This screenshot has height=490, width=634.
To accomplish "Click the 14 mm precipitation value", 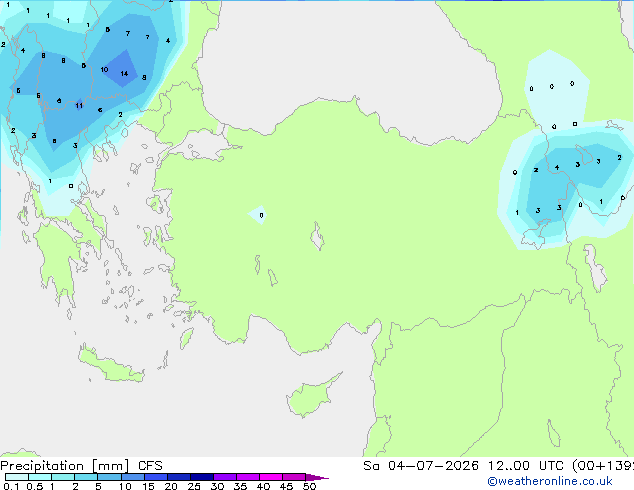I will 124,74.
